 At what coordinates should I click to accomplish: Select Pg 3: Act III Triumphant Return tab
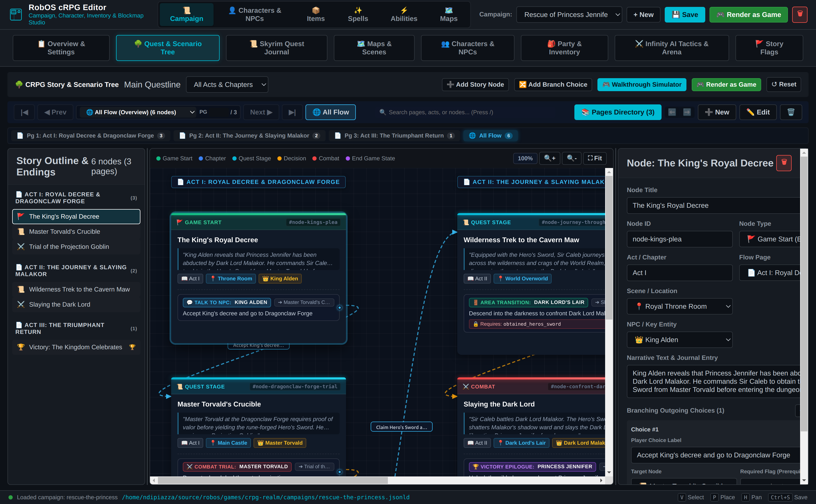tap(394, 136)
